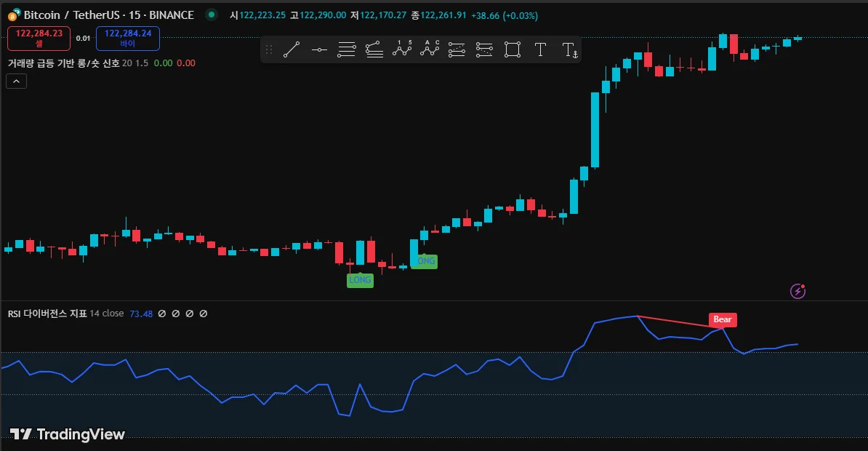868x451 pixels.
Task: Click the TradingView logo
Action: point(68,434)
